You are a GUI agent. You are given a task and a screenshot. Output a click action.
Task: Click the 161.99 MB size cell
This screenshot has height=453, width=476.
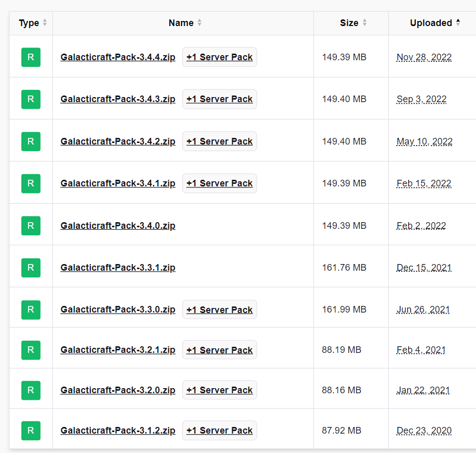click(x=344, y=309)
